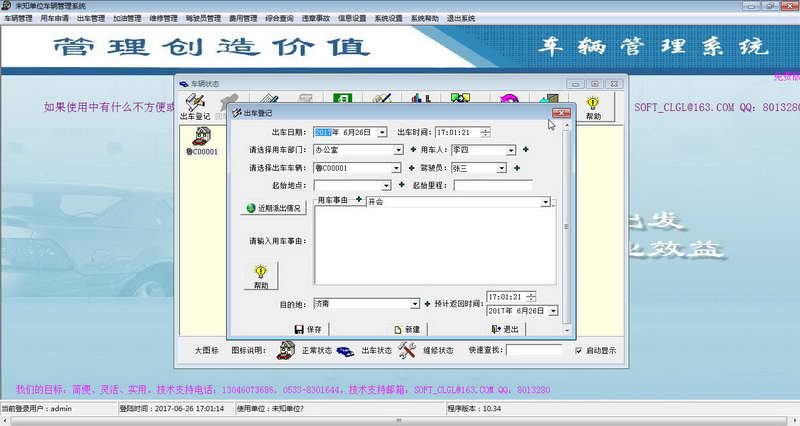Screen dimensions: 800x426
Task: Click the plus icon after 用车人 combo box
Action: [x=526, y=149]
